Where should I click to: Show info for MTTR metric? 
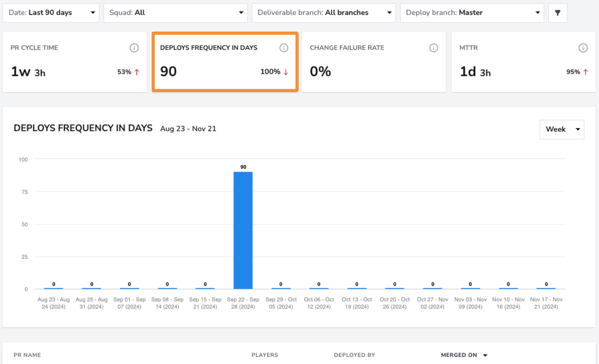click(x=583, y=48)
